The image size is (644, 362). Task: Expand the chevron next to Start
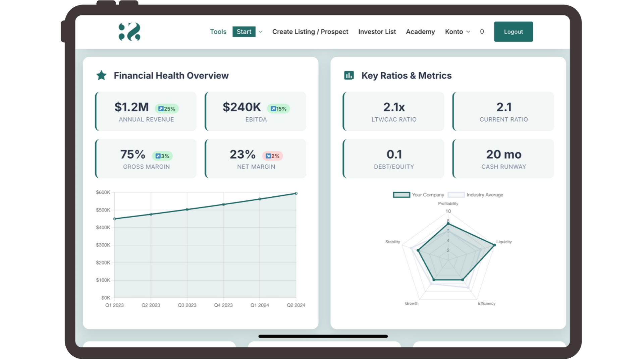pos(261,32)
